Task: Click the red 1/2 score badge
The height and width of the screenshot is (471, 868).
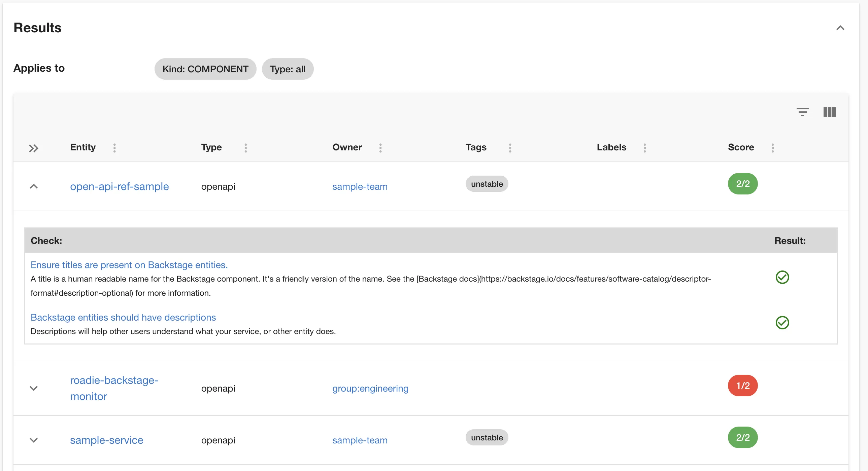Action: click(743, 386)
